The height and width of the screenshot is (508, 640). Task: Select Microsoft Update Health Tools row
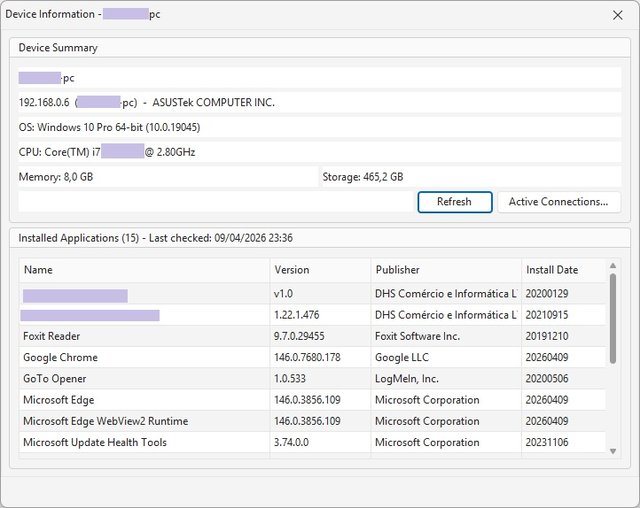(313, 442)
